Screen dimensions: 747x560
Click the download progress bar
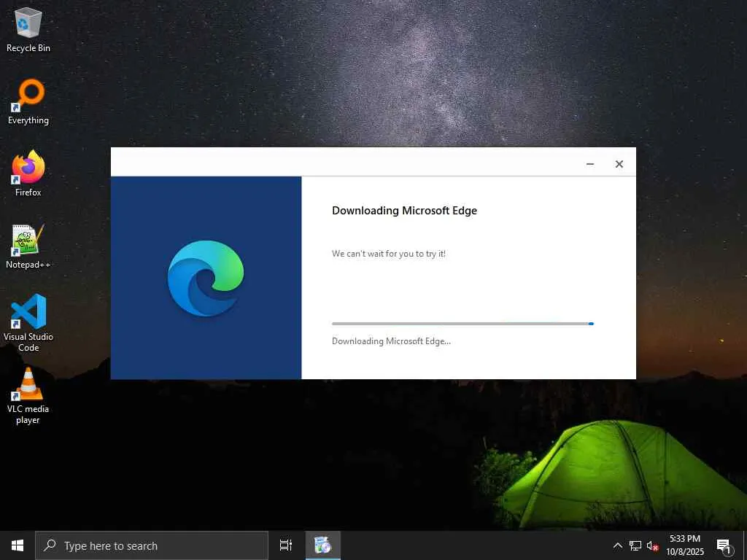(462, 324)
